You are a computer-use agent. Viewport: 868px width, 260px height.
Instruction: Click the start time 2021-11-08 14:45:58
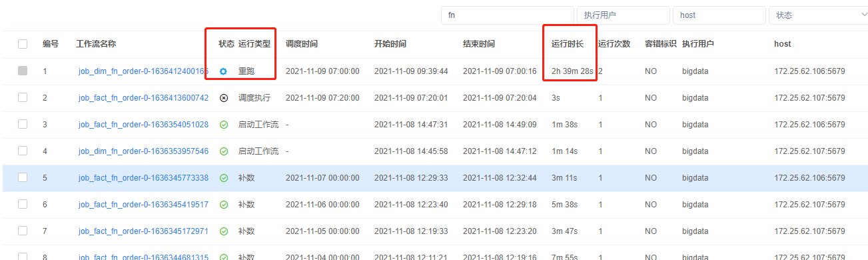[411, 151]
